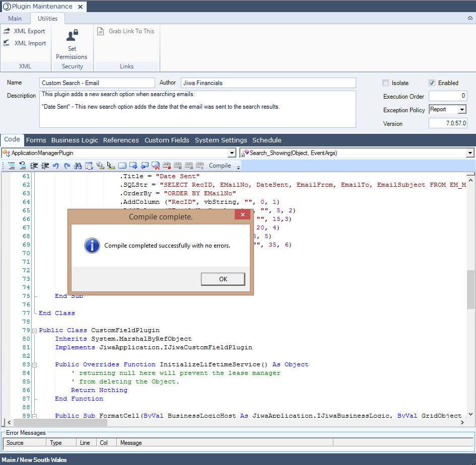Click the Redo arrow in code toolbar
The image size is (476, 465).
[x=66, y=166]
